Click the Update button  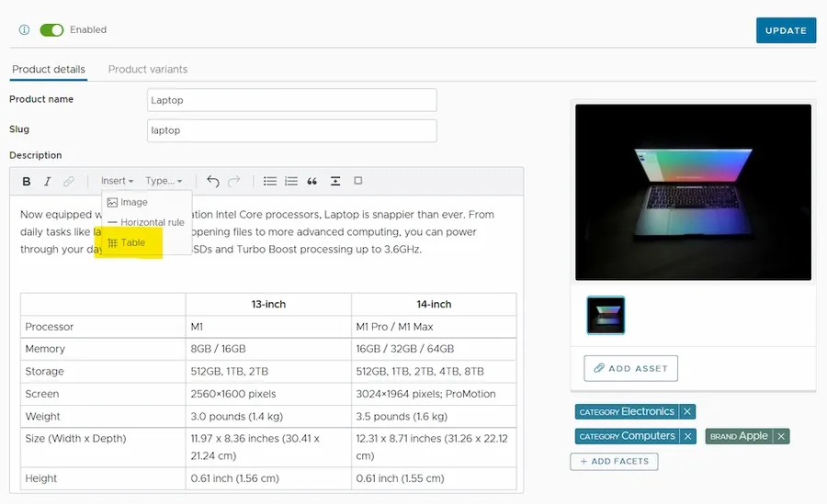[x=786, y=30]
